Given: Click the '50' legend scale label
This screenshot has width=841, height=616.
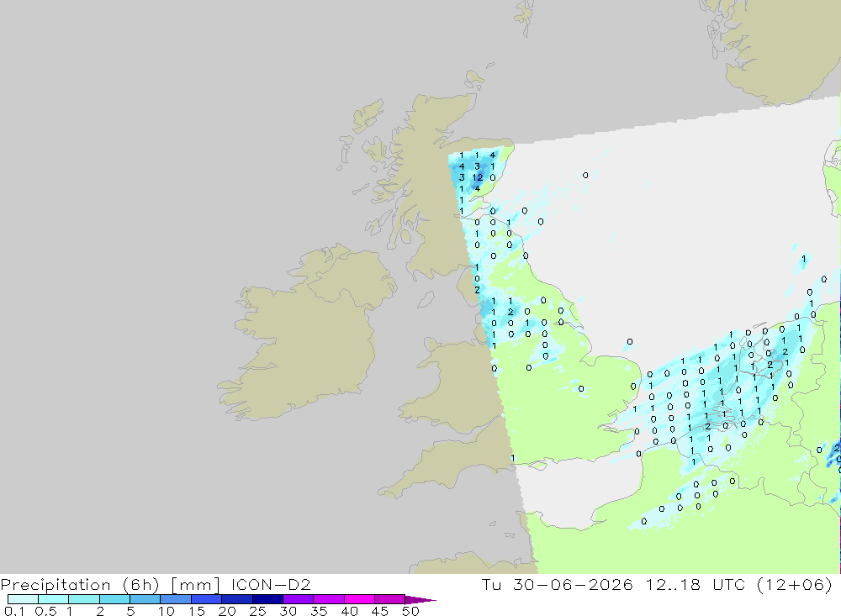Looking at the screenshot, I should pos(410,611).
